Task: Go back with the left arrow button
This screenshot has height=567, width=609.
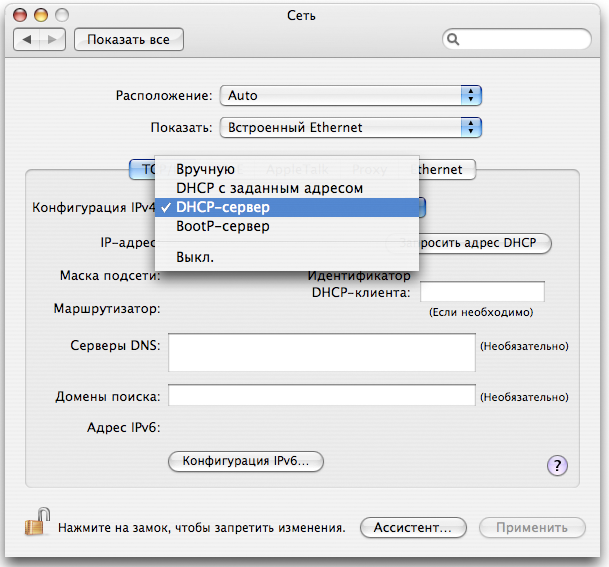Action: pyautogui.click(x=28, y=40)
